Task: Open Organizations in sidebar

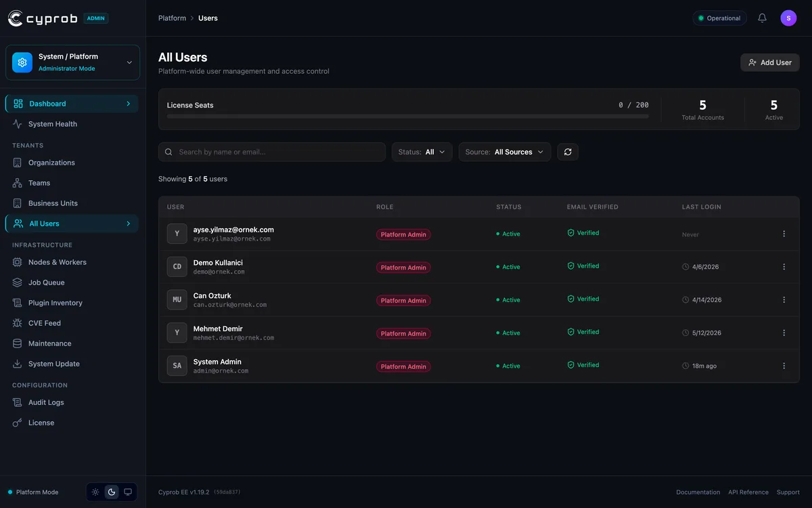Action: tap(72, 163)
